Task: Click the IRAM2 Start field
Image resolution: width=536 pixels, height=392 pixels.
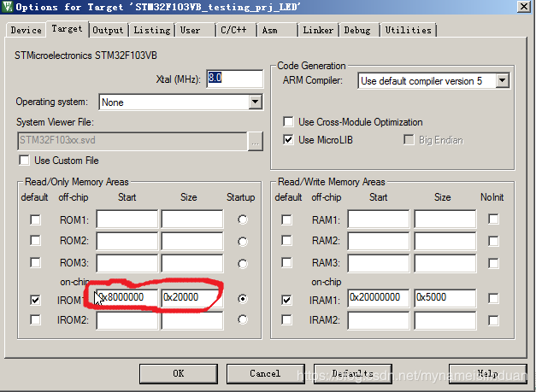Action: (x=379, y=320)
